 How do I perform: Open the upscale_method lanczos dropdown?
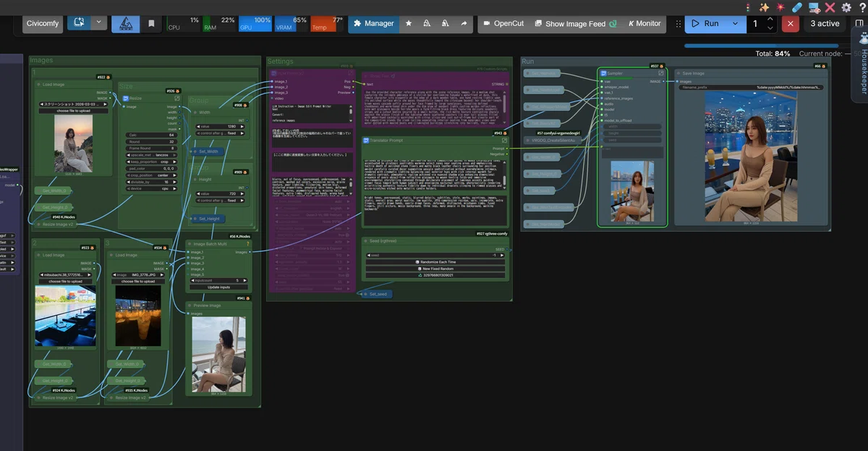[152, 155]
